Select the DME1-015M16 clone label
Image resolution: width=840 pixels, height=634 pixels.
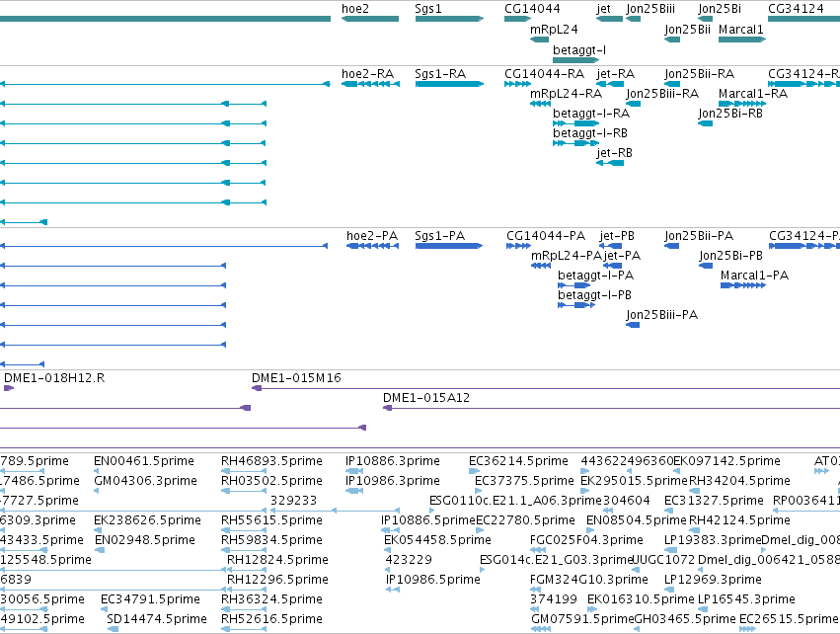(296, 378)
